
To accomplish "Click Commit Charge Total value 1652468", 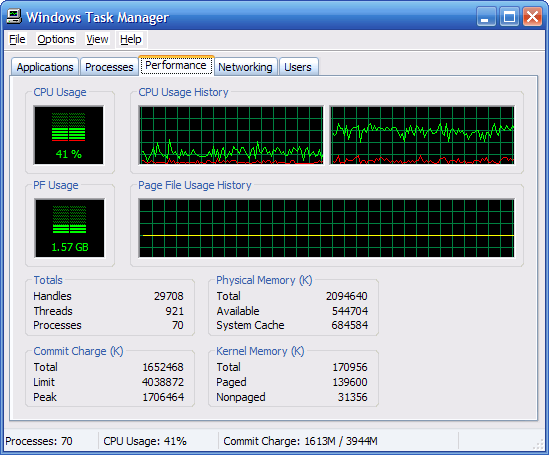I will click(x=163, y=367).
